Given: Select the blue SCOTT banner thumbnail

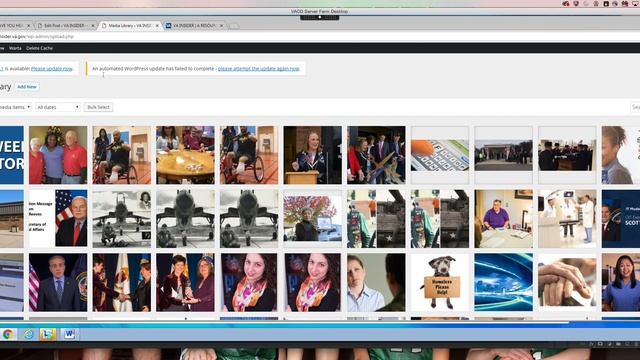Looking at the screenshot, I should [x=621, y=219].
